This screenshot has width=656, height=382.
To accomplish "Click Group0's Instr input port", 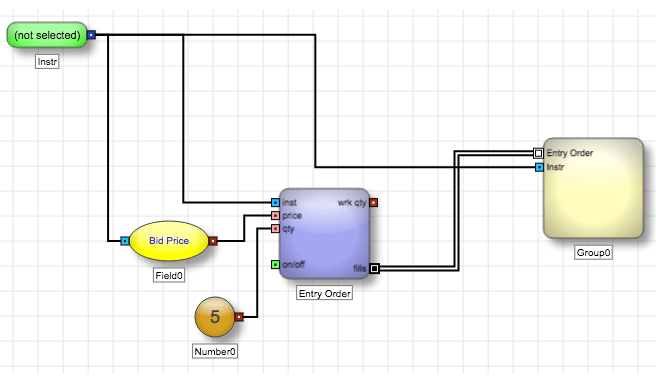I will point(539,167).
